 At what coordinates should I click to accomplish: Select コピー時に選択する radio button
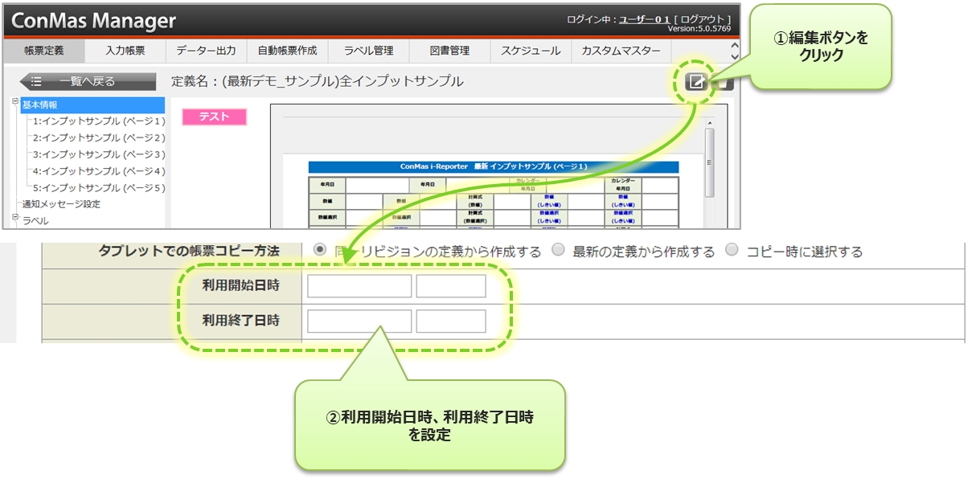pyautogui.click(x=732, y=250)
